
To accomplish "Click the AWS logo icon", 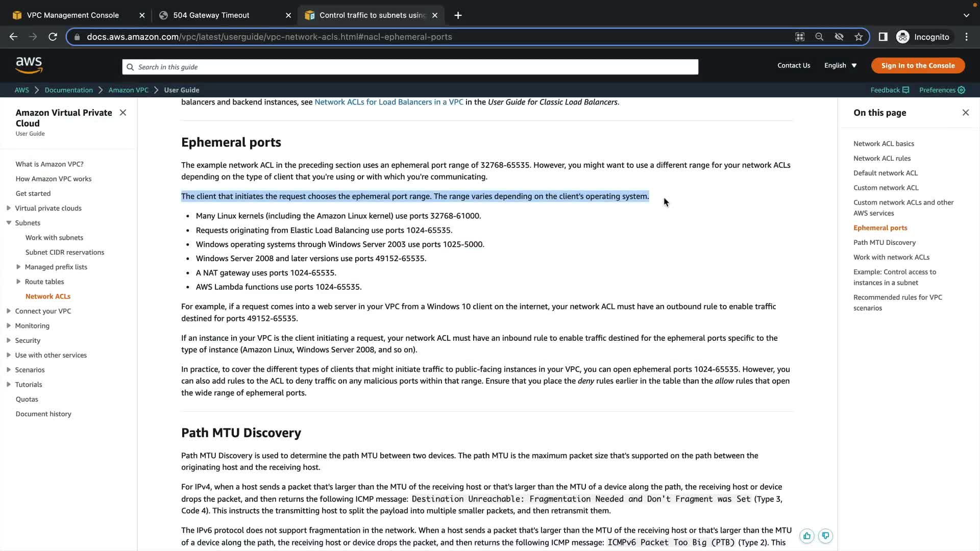I will 29,65.
